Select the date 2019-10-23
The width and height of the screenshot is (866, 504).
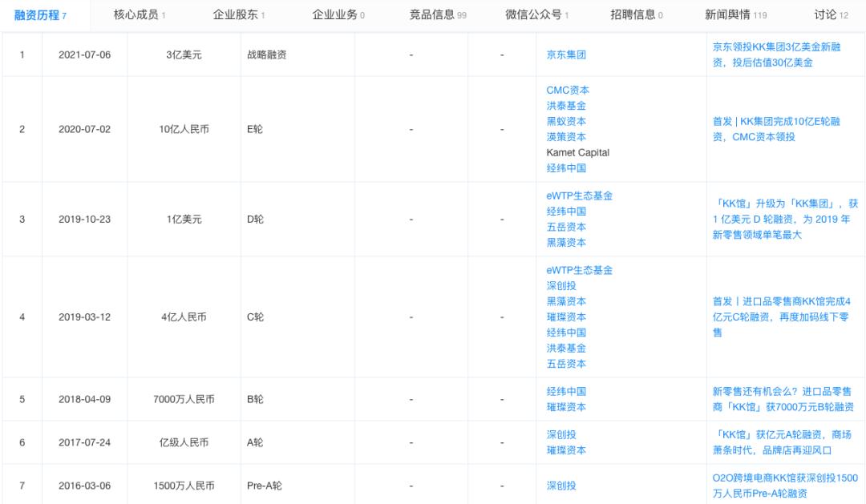coord(84,220)
